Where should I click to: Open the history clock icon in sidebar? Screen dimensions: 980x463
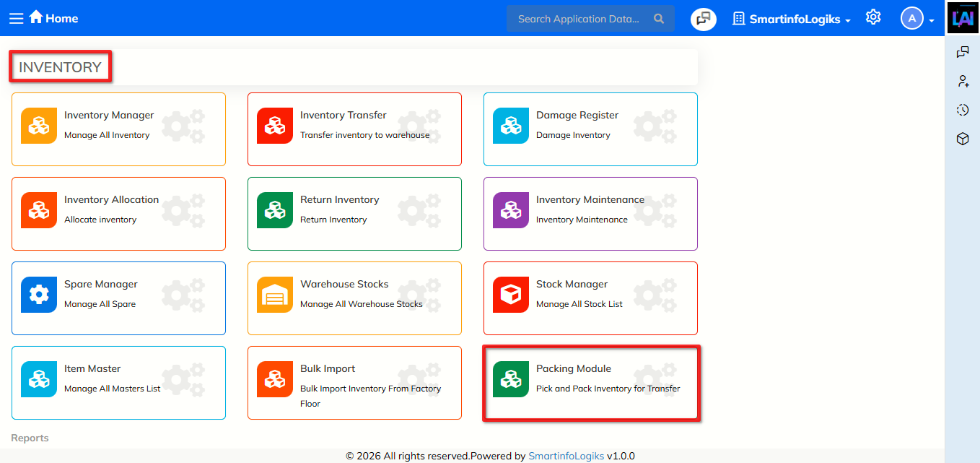[963, 110]
